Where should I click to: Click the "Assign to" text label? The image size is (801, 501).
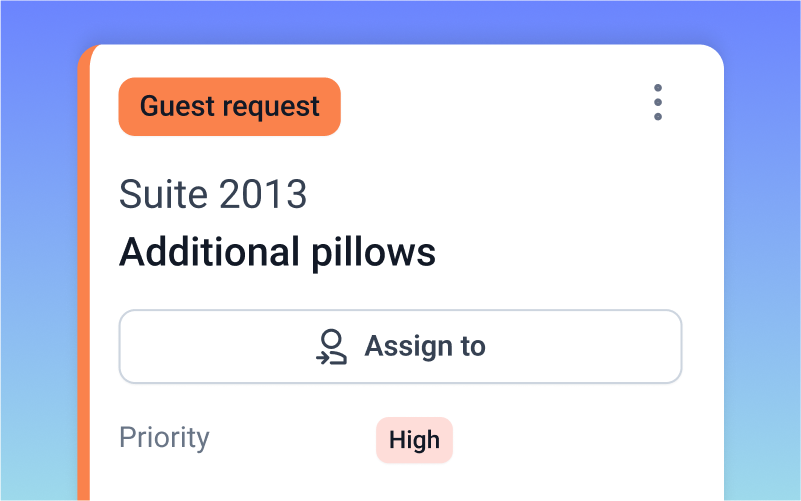point(425,347)
